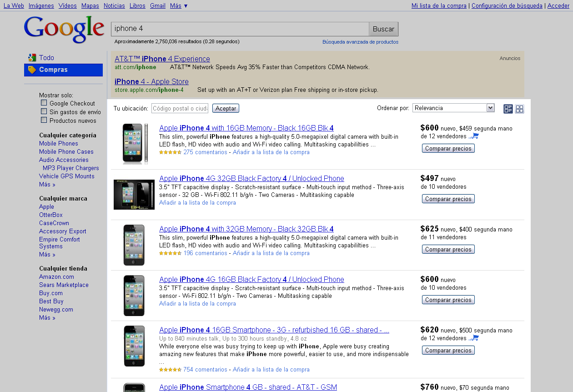Click the Google logo
The width and height of the screenshot is (573, 392).
[64, 29]
